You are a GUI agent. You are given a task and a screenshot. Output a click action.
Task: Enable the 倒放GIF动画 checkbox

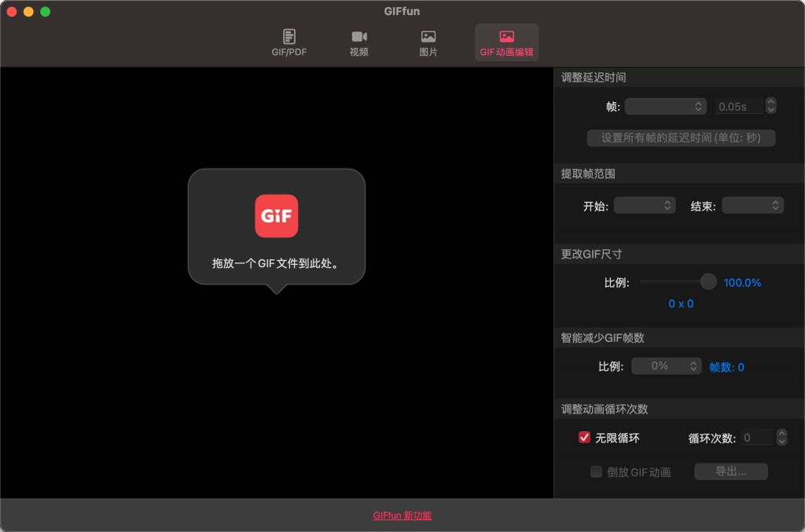point(595,471)
